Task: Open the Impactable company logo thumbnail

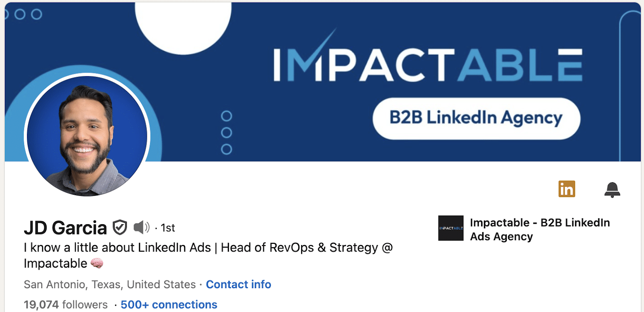Action: pos(451,228)
